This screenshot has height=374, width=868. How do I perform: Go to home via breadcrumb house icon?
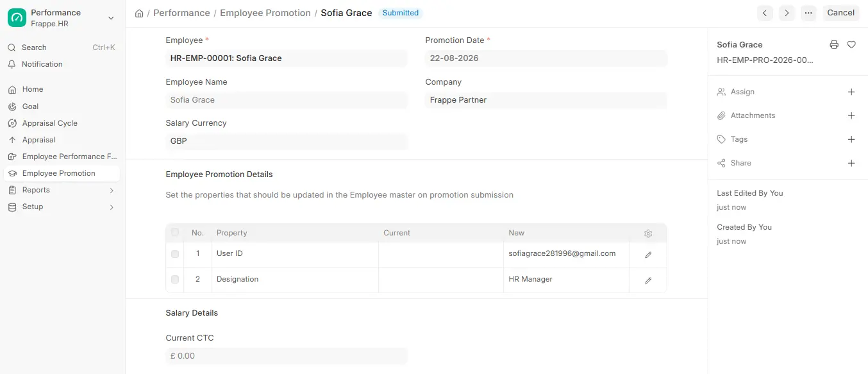point(139,13)
